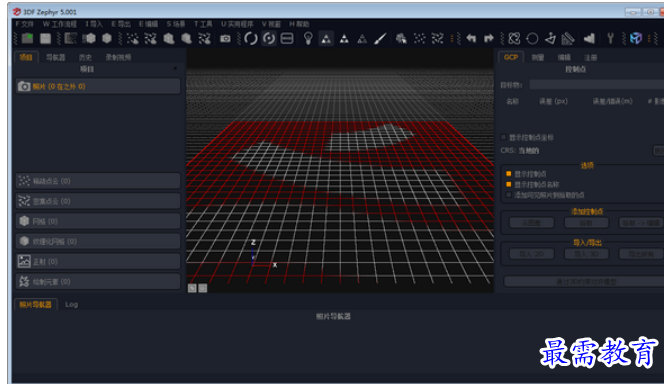This screenshot has width=664, height=384.
Task: Select the paint brush tool icon
Action: pyautogui.click(x=380, y=39)
